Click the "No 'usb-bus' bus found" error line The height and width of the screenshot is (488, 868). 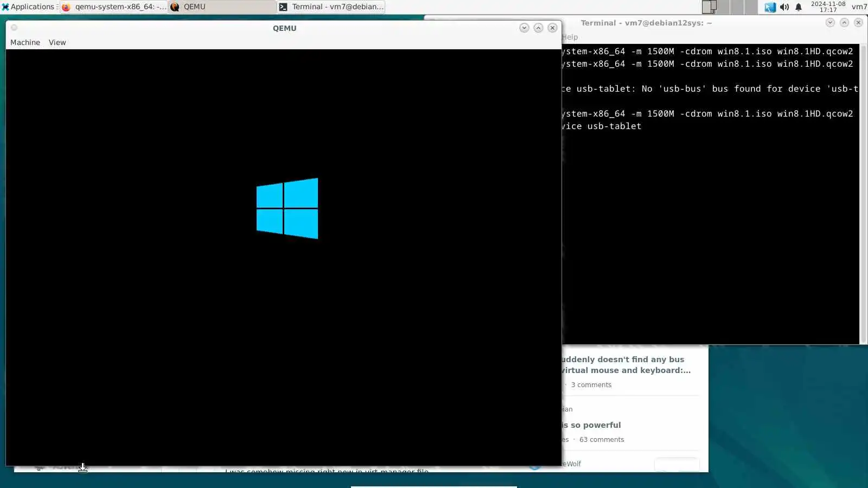click(710, 88)
